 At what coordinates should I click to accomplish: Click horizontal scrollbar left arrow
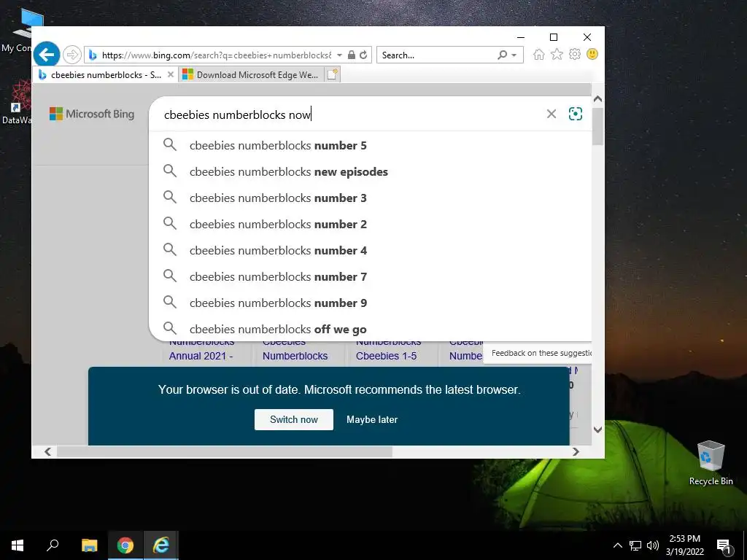[48, 451]
